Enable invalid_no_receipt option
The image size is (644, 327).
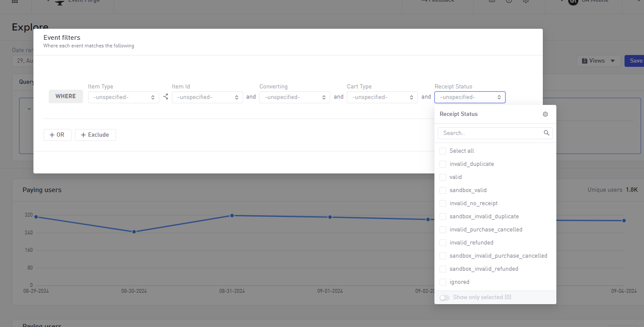pyautogui.click(x=443, y=203)
